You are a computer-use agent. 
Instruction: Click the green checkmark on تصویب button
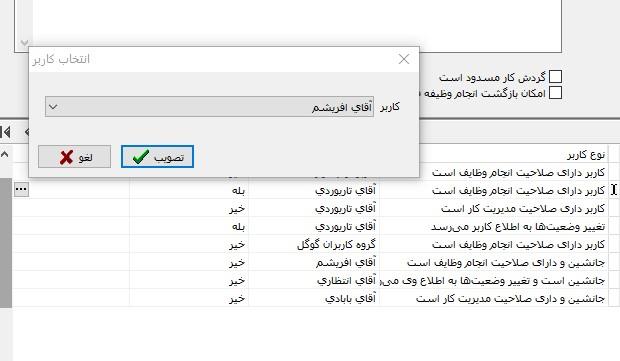tap(141, 157)
